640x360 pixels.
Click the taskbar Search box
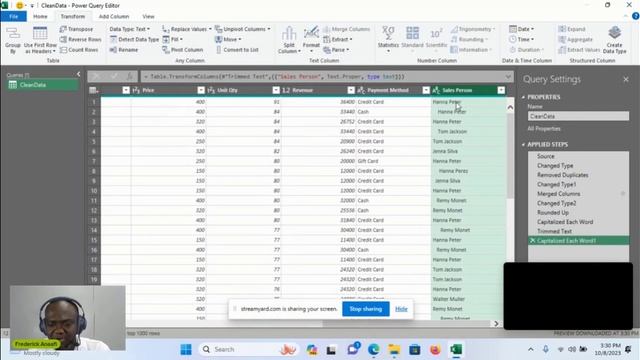pos(248,349)
